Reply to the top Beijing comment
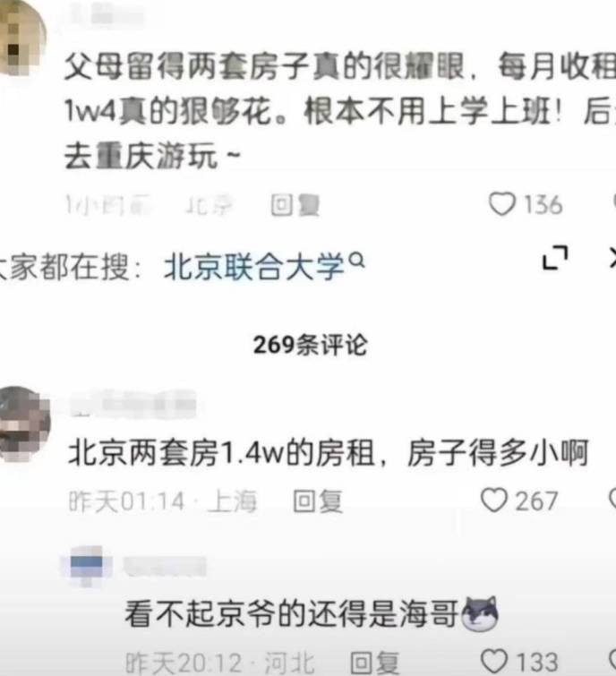 coord(295,205)
